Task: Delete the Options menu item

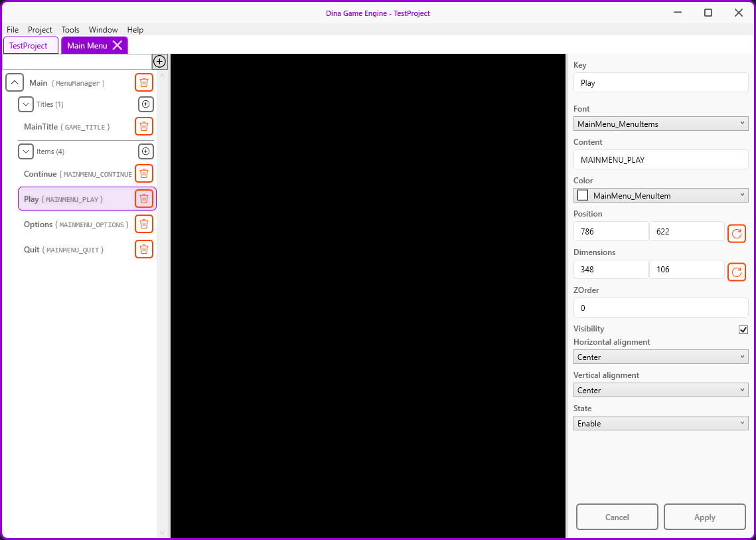Action: [x=143, y=224]
